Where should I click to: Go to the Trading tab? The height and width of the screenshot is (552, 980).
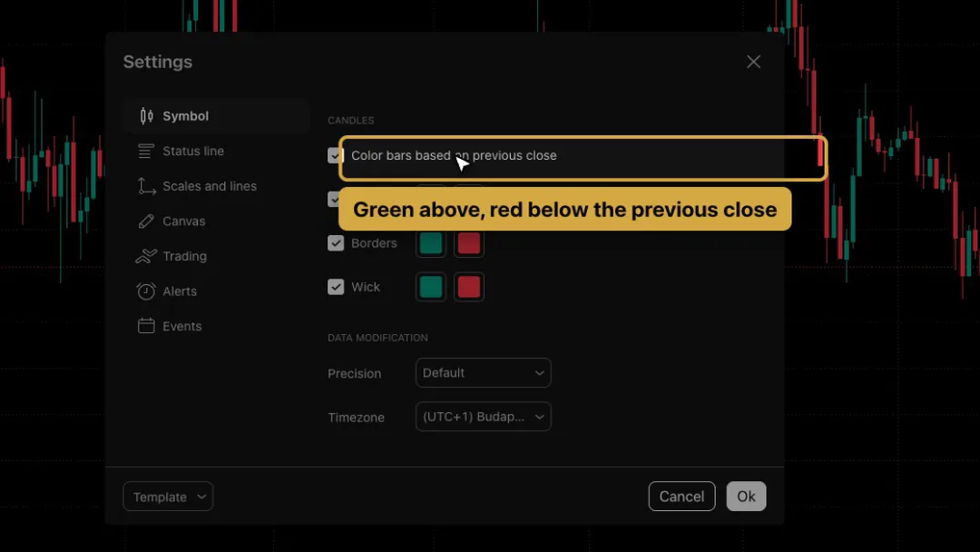click(x=217, y=256)
